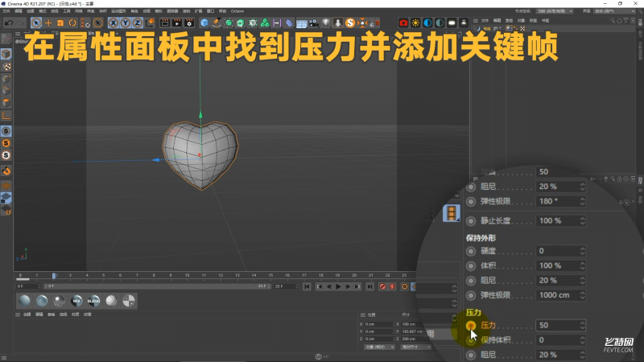
Task: Click stepper of 静止长度 100 %
Action: click(x=582, y=220)
